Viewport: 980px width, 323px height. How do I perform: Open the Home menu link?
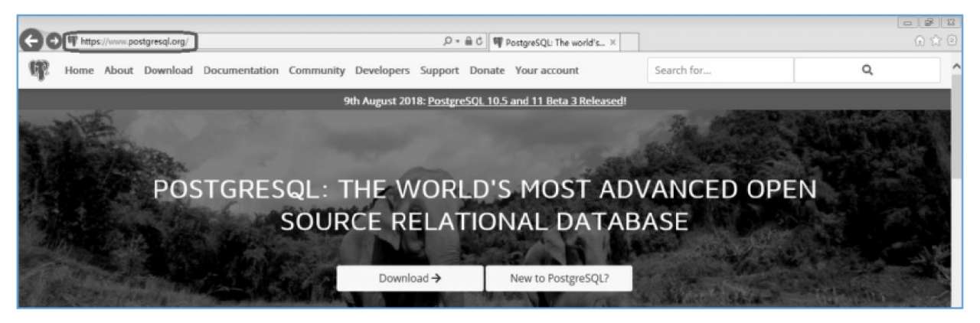pyautogui.click(x=80, y=70)
